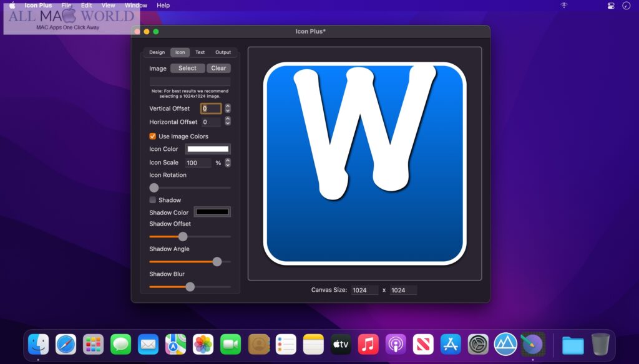Open the News app in the dock
Image resolution: width=639 pixels, height=364 pixels.
[423, 345]
